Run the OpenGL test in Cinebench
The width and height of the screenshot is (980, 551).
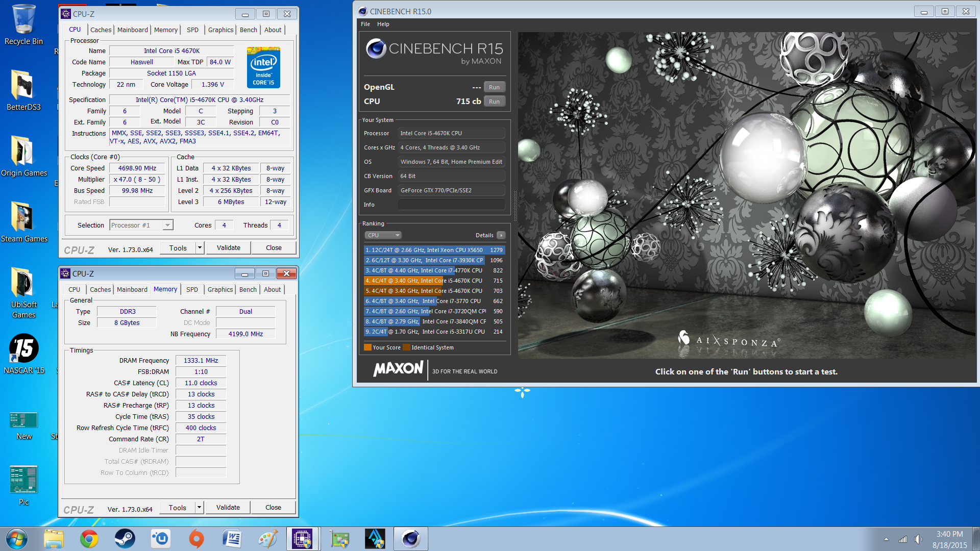[494, 87]
